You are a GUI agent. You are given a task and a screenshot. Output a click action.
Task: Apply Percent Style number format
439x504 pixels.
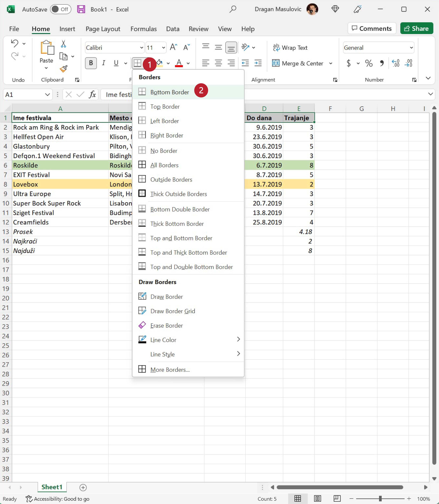(369, 63)
